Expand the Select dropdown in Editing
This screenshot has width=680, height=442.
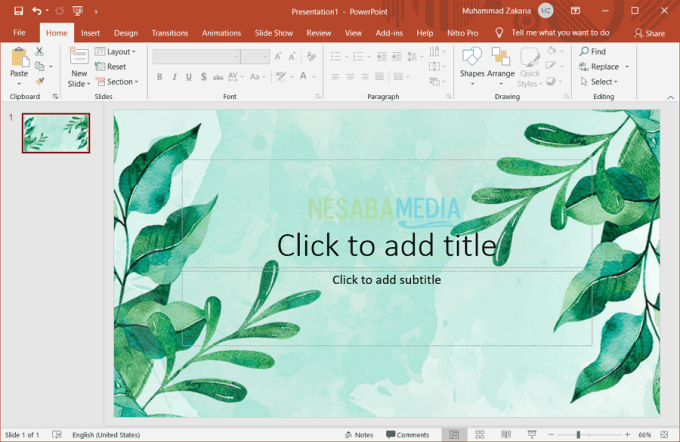598,82
